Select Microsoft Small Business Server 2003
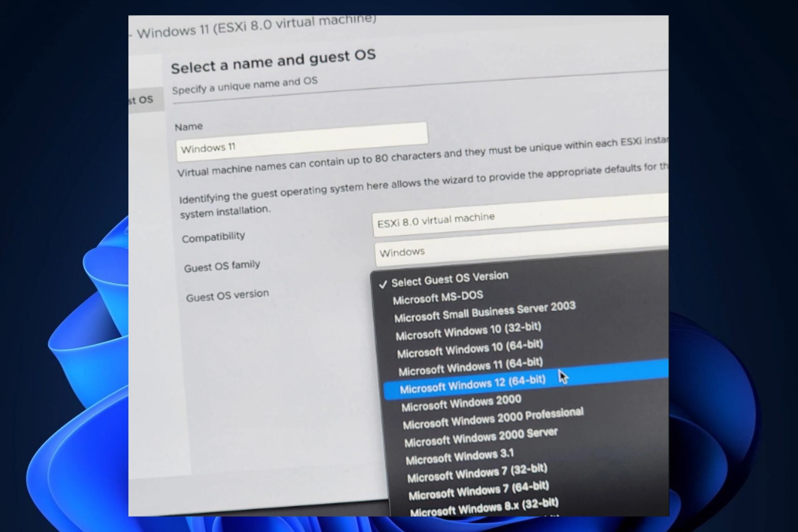This screenshot has width=798, height=532. pyautogui.click(x=485, y=312)
